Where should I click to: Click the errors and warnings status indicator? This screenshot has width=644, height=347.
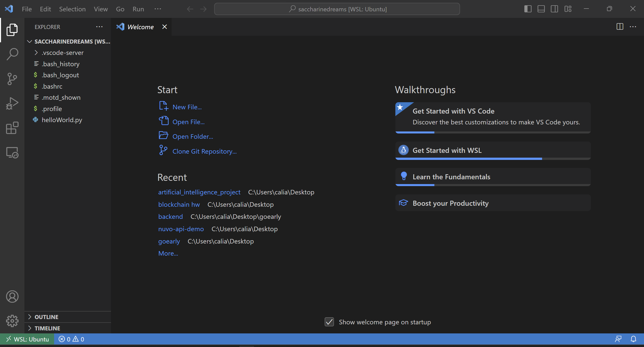pyautogui.click(x=71, y=339)
